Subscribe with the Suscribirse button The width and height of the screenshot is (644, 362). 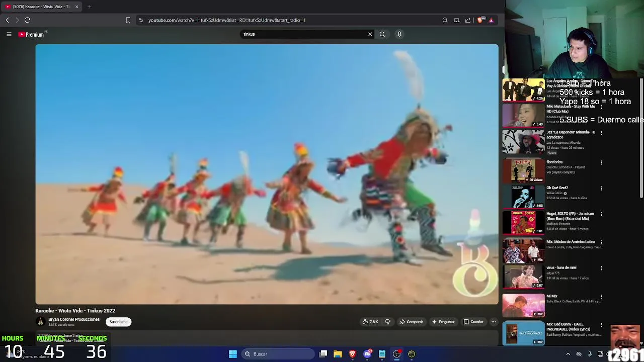click(119, 322)
